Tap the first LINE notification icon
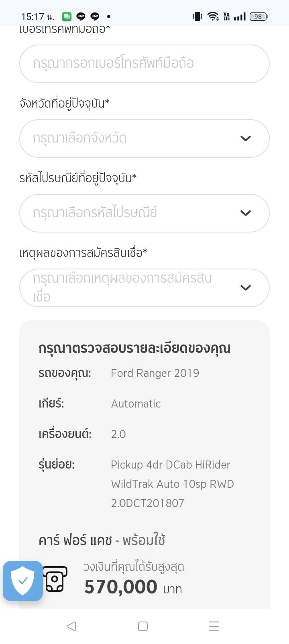The height and width of the screenshot is (644, 289). 81,16
